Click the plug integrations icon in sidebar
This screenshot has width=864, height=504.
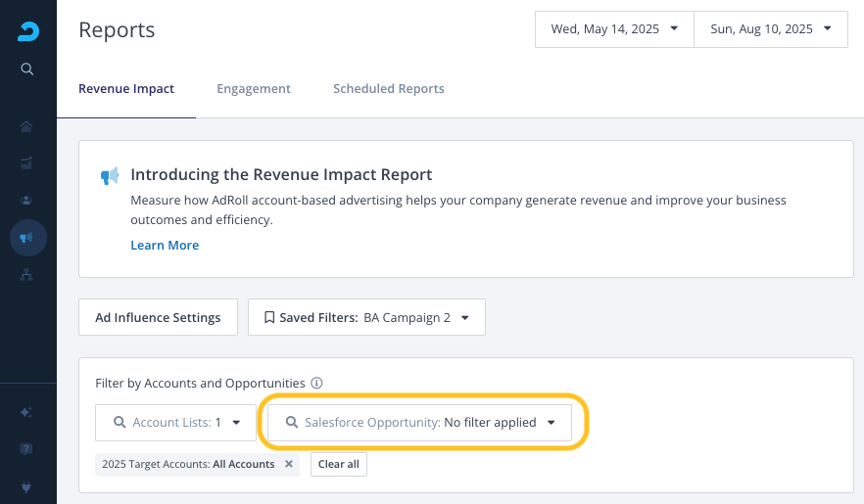[x=27, y=486]
